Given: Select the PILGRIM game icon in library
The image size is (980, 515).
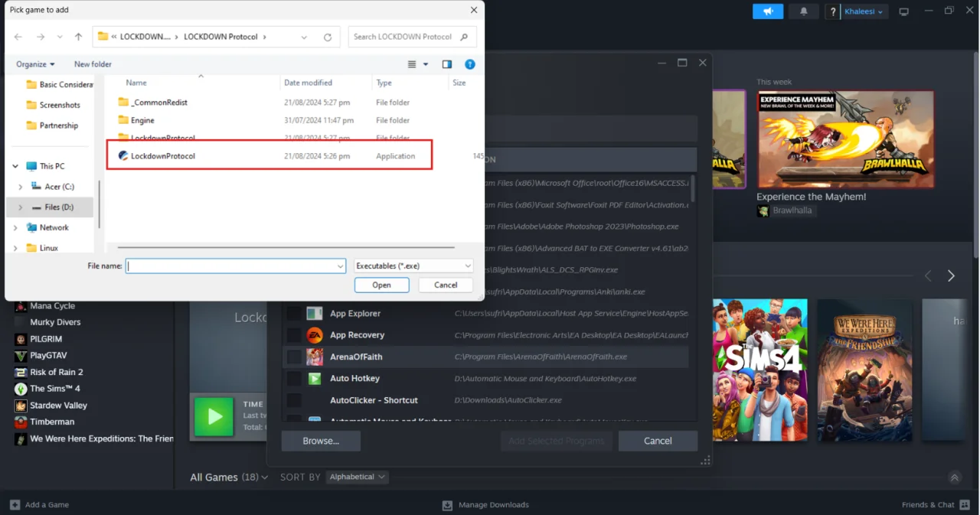Looking at the screenshot, I should pos(21,339).
